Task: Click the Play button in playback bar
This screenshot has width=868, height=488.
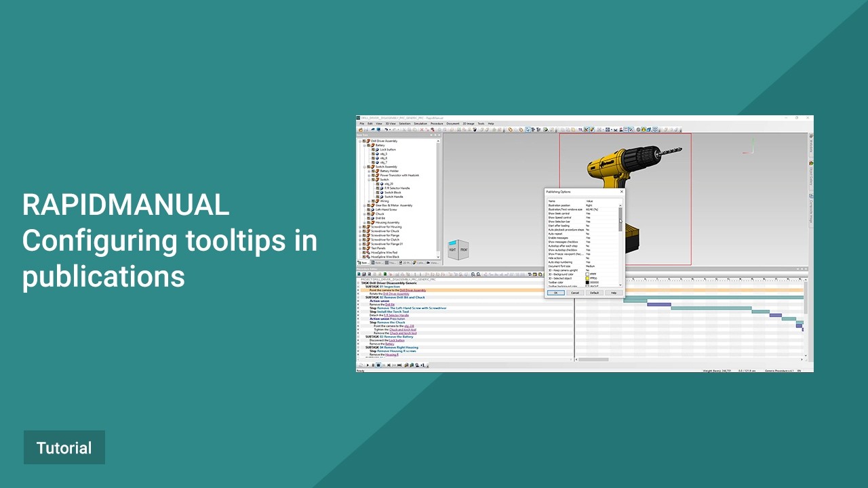Action: tap(368, 365)
